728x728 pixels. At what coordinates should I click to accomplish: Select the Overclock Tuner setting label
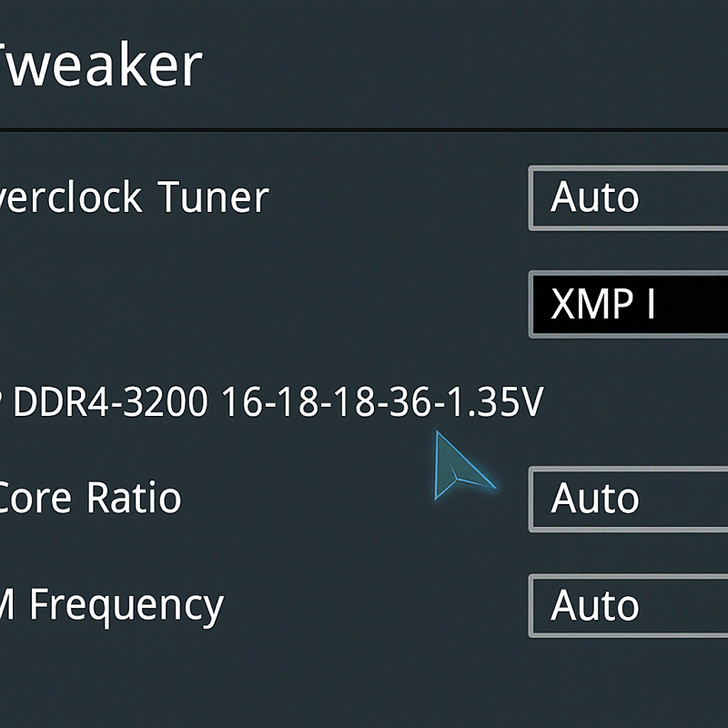135,197
